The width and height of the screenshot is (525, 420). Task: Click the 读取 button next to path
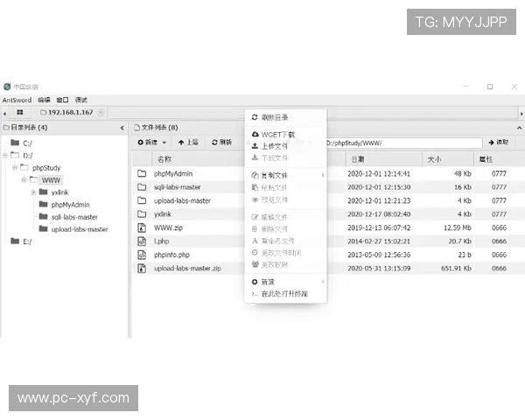coord(498,142)
